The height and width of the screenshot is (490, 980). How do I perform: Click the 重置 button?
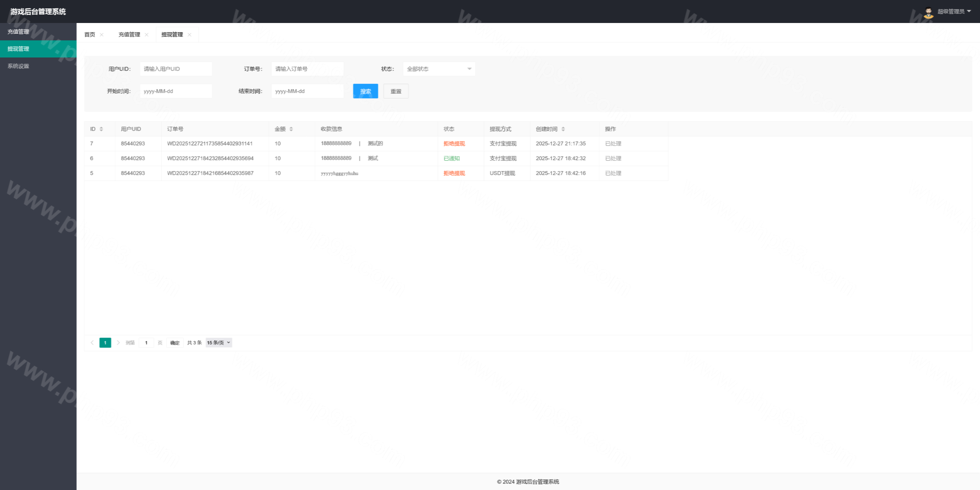coord(396,91)
